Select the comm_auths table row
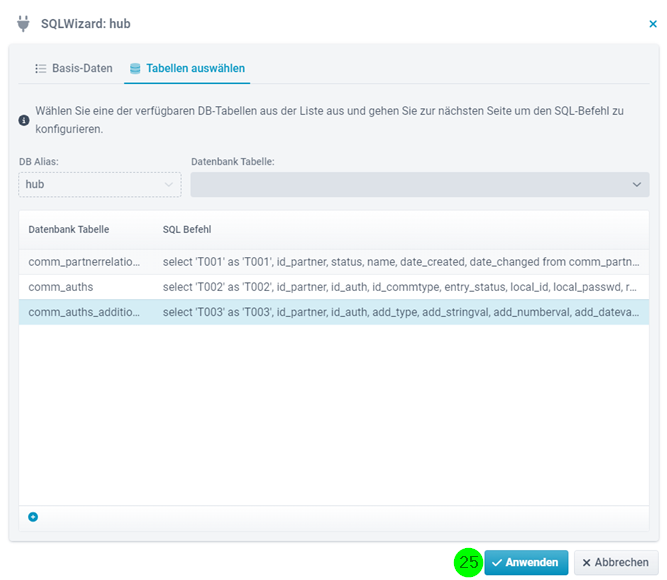Image resolution: width=667 pixels, height=580 pixels. click(x=334, y=287)
